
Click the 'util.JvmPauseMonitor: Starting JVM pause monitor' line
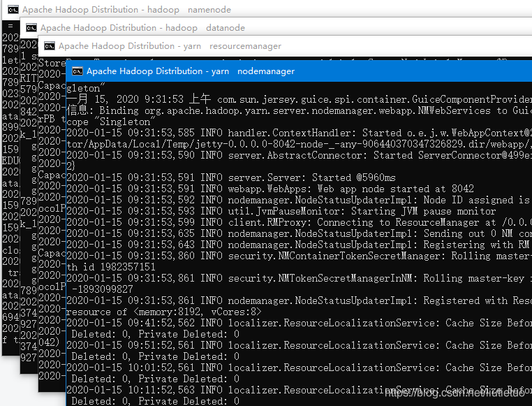pos(281,211)
